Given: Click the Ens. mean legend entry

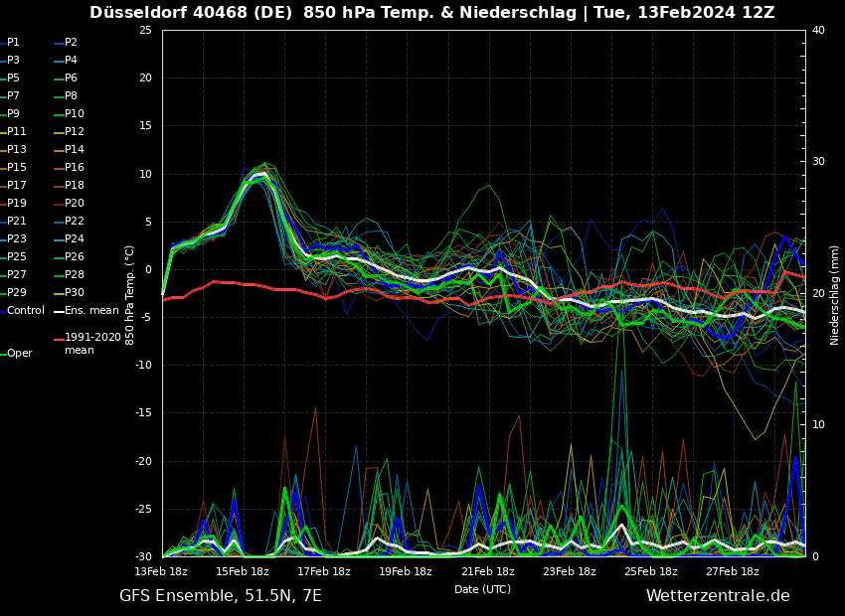Looking at the screenshot, I should pyautogui.click(x=90, y=311).
